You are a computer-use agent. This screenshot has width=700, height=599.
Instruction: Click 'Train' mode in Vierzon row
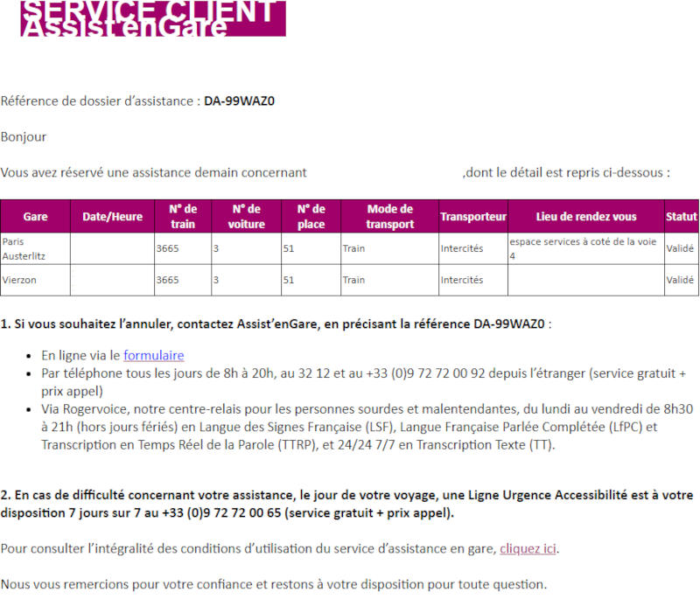(x=353, y=280)
